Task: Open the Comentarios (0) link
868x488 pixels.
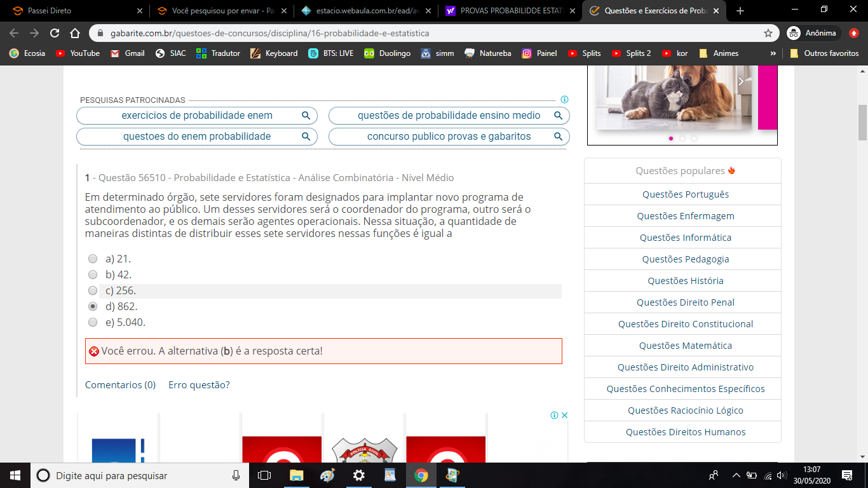Action: pyautogui.click(x=120, y=385)
